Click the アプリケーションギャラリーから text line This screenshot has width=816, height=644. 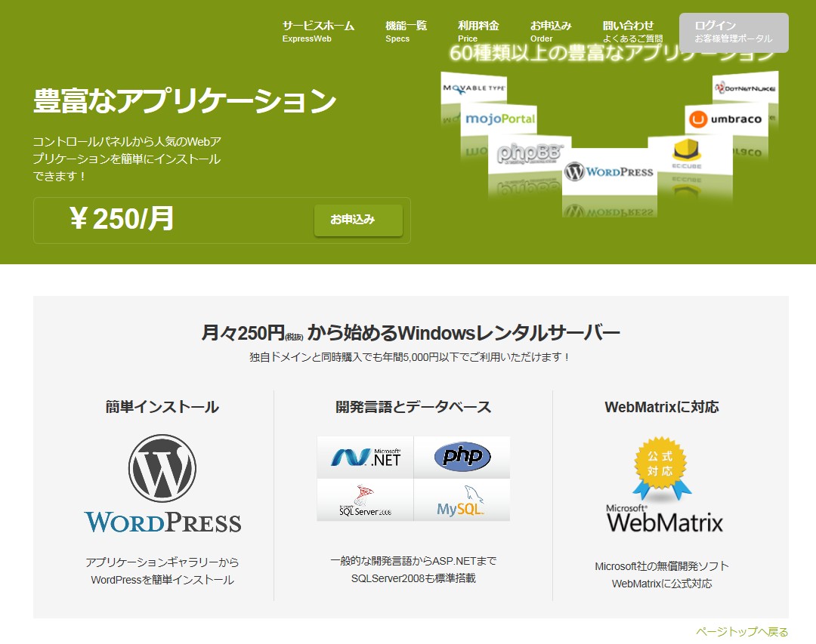pos(162,562)
